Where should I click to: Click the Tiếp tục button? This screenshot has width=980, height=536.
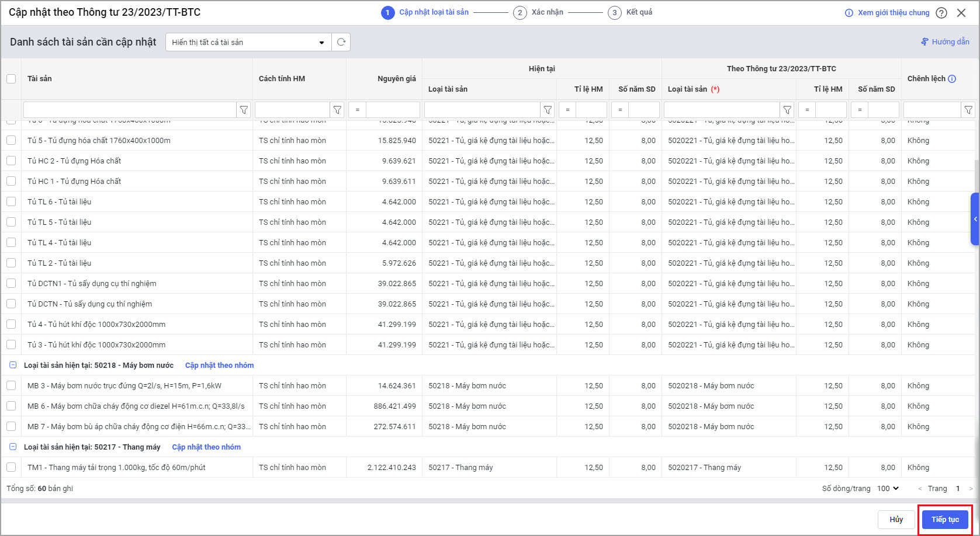(945, 520)
